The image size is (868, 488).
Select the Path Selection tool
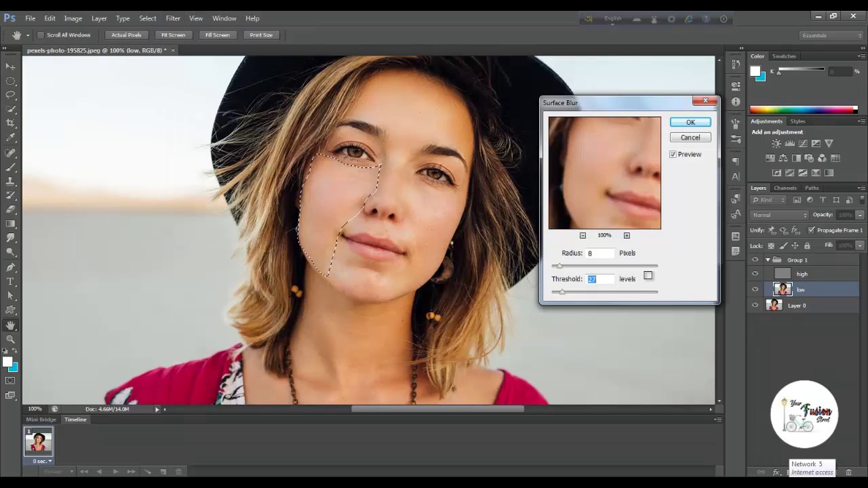[x=11, y=296]
